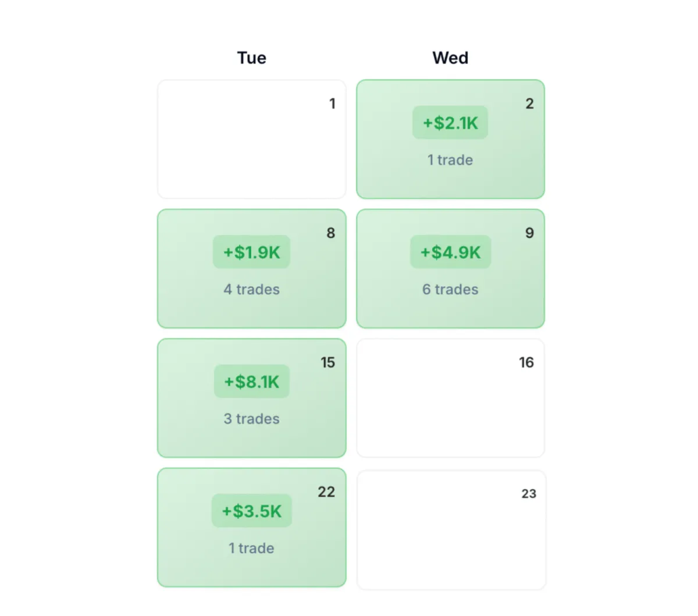Screen dimensions: 698x616
Task: Select the Wednesday 2 calendar cell
Action: [451, 140]
